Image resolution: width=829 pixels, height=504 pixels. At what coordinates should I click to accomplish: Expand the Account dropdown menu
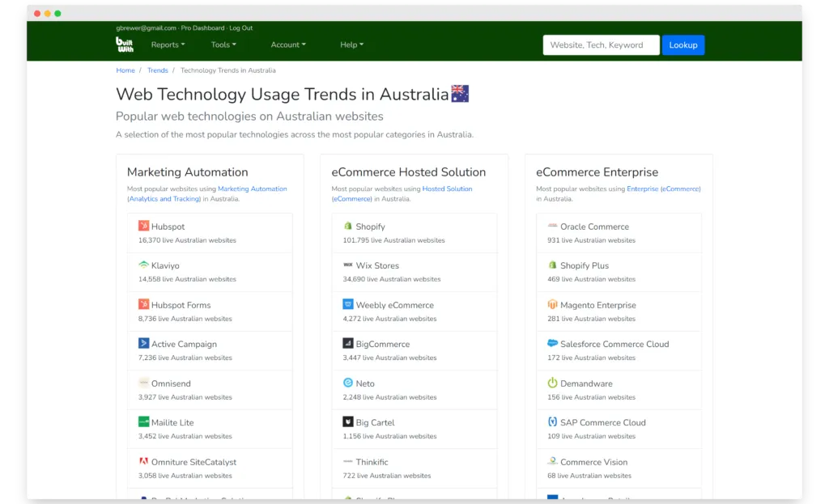[288, 45]
